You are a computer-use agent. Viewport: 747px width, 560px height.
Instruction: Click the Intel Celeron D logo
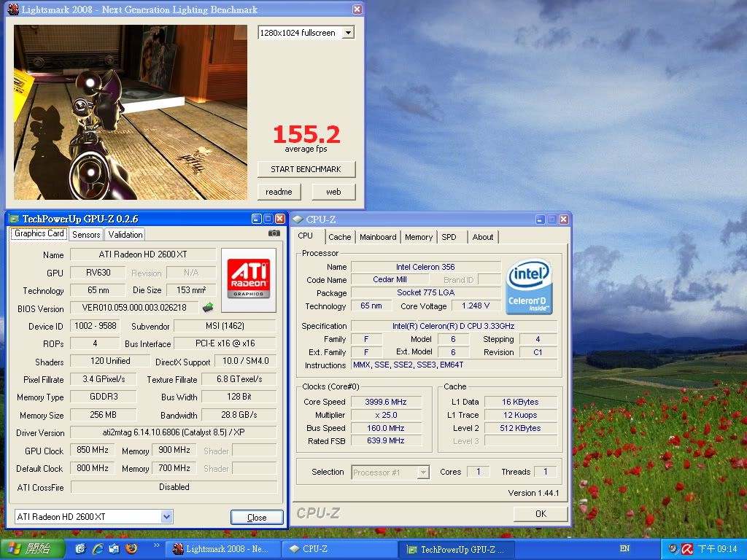529,287
